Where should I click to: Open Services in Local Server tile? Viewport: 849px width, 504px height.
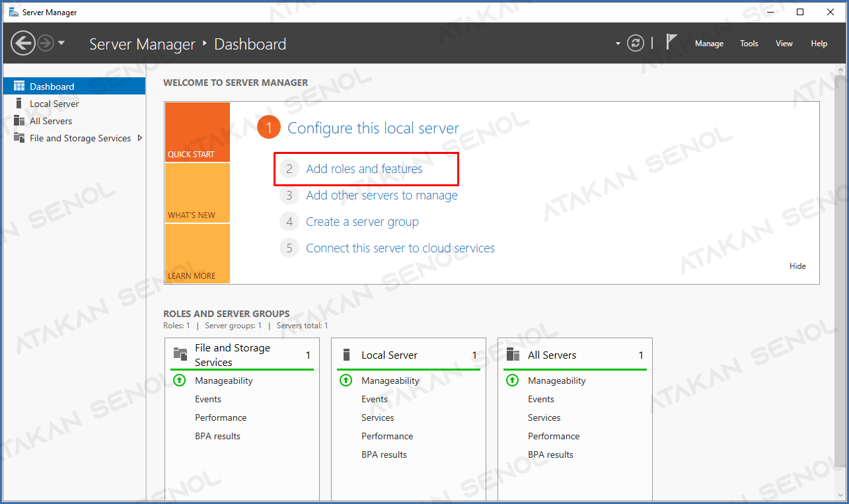click(378, 417)
